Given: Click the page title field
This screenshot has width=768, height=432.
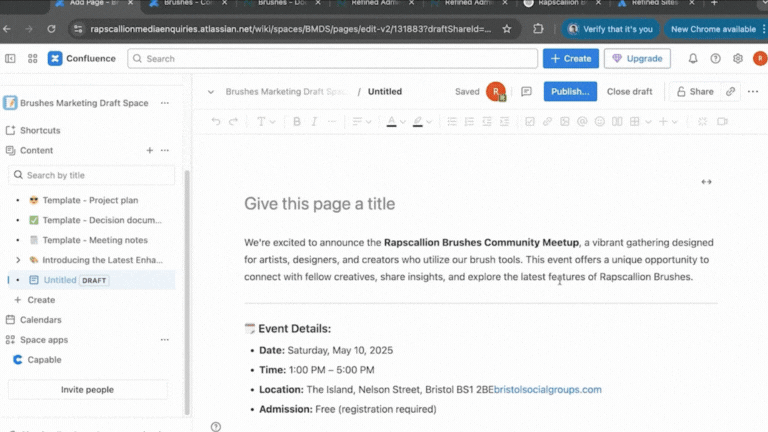Looking at the screenshot, I should click(x=319, y=204).
